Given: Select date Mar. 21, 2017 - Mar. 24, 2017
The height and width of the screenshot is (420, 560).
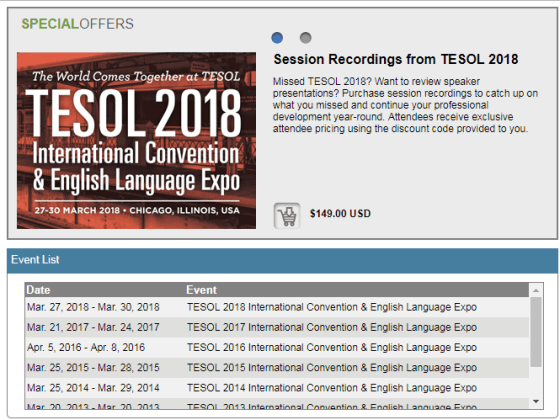Looking at the screenshot, I should tap(93, 327).
